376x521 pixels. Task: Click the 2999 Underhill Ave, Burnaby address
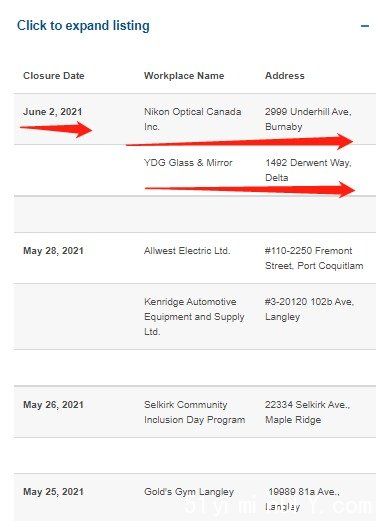308,119
